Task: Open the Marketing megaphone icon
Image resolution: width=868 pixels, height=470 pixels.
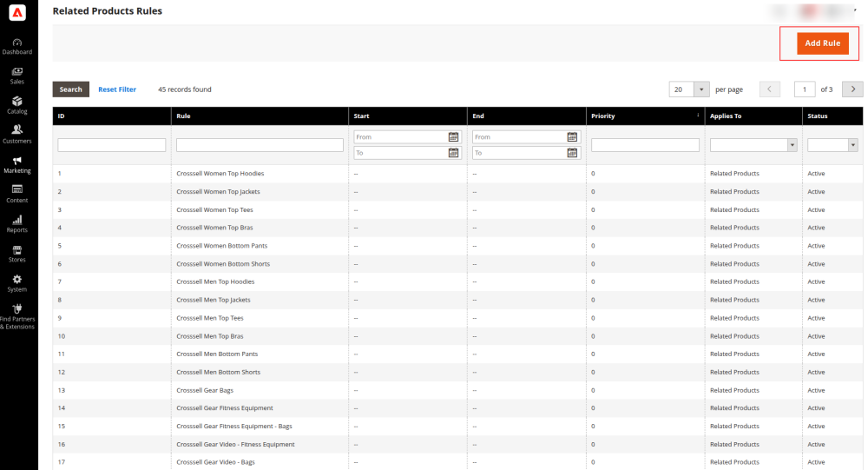Action: click(x=17, y=162)
